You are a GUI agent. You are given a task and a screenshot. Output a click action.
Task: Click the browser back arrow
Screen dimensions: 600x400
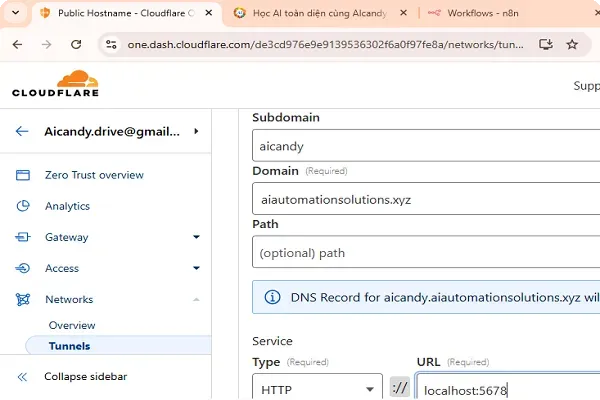[17, 45]
